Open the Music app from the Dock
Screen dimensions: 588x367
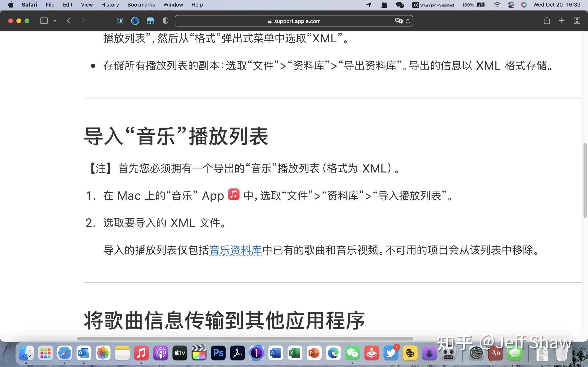coord(142,353)
